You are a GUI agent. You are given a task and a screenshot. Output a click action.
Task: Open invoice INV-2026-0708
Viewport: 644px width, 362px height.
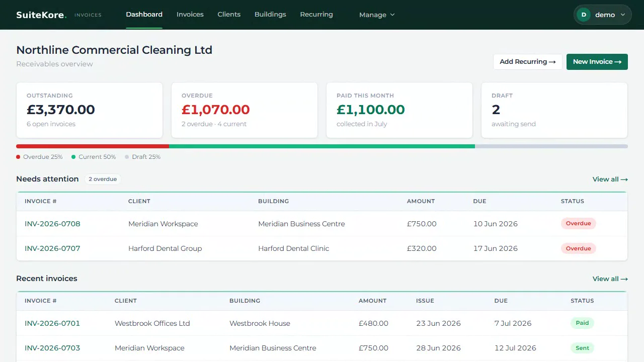click(52, 224)
